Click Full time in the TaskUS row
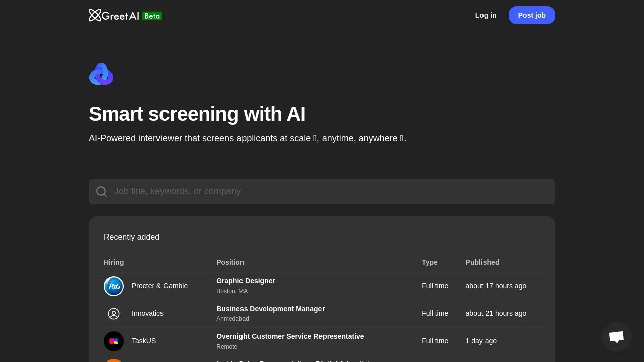The image size is (644, 362). click(435, 341)
